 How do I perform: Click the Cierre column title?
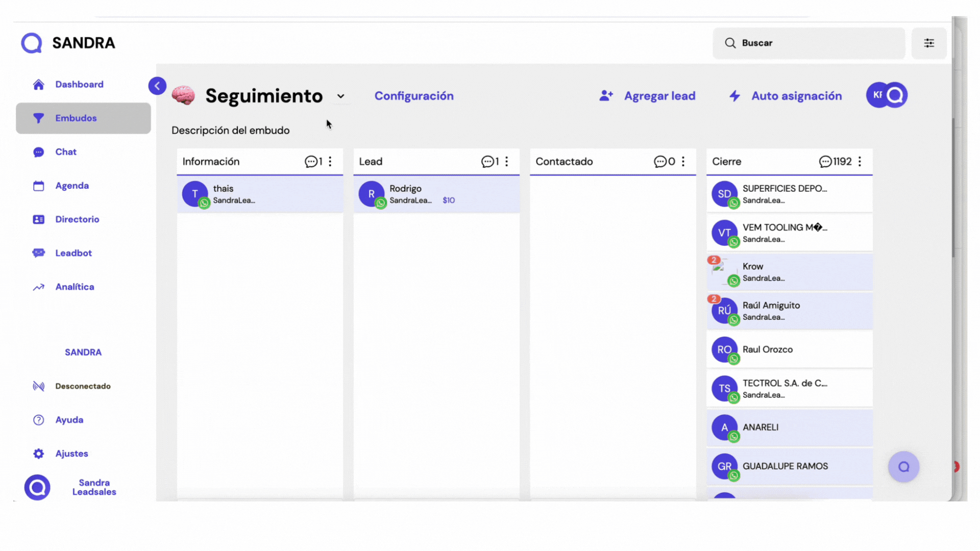pyautogui.click(x=726, y=162)
